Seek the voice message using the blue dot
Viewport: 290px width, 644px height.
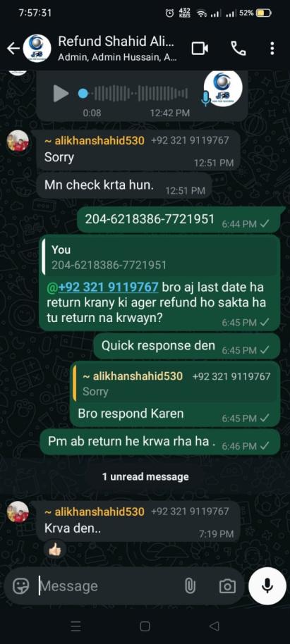(x=83, y=94)
